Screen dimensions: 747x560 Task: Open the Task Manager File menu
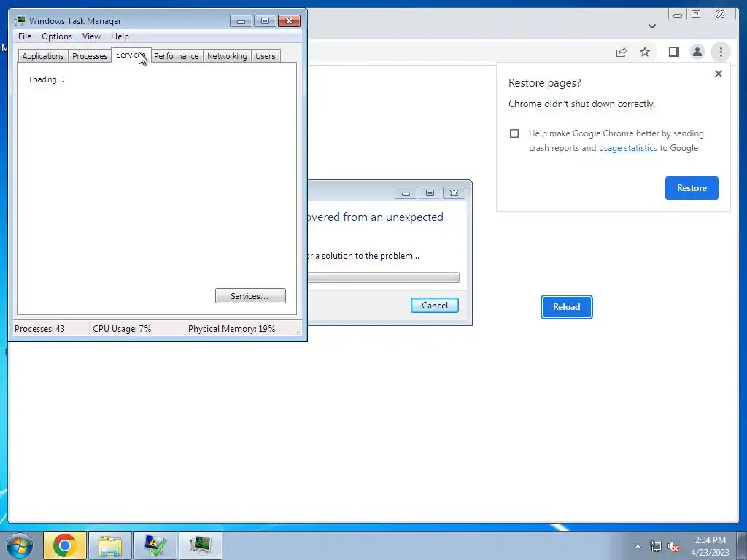click(25, 36)
